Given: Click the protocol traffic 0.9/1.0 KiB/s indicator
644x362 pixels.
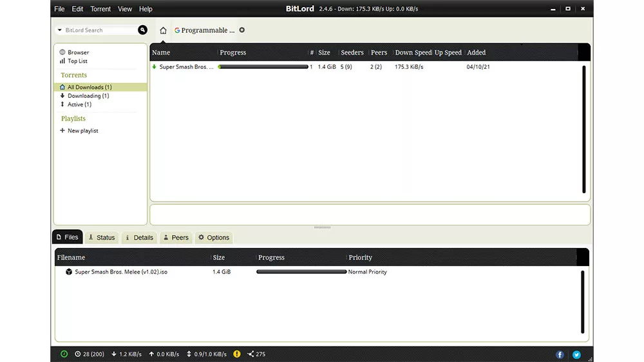Looking at the screenshot, I should (x=207, y=354).
